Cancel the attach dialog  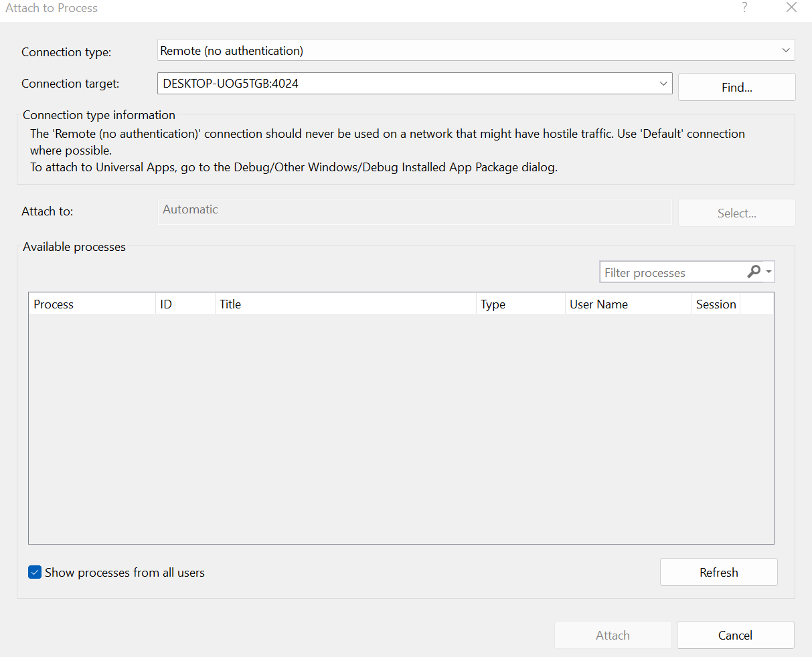pyautogui.click(x=735, y=636)
